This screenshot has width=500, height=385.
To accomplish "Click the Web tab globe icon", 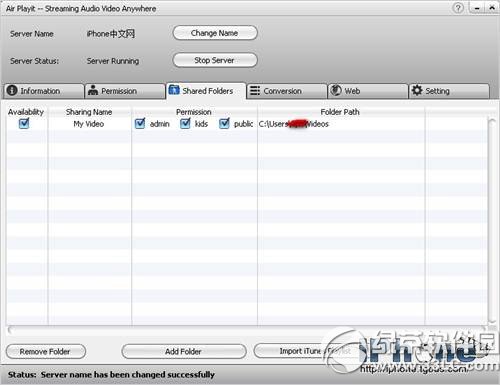I will (x=336, y=90).
